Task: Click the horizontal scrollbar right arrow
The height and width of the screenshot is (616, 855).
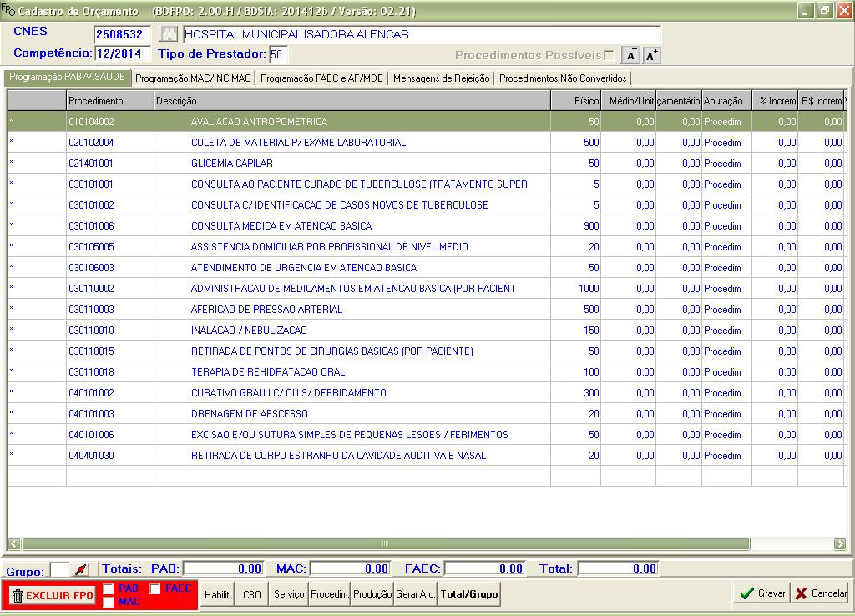Action: (x=840, y=543)
